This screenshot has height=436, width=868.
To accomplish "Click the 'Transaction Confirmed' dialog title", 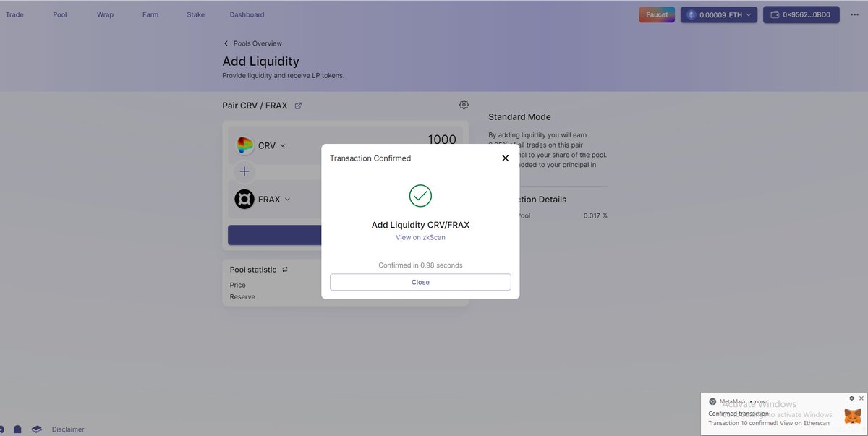I will click(370, 158).
